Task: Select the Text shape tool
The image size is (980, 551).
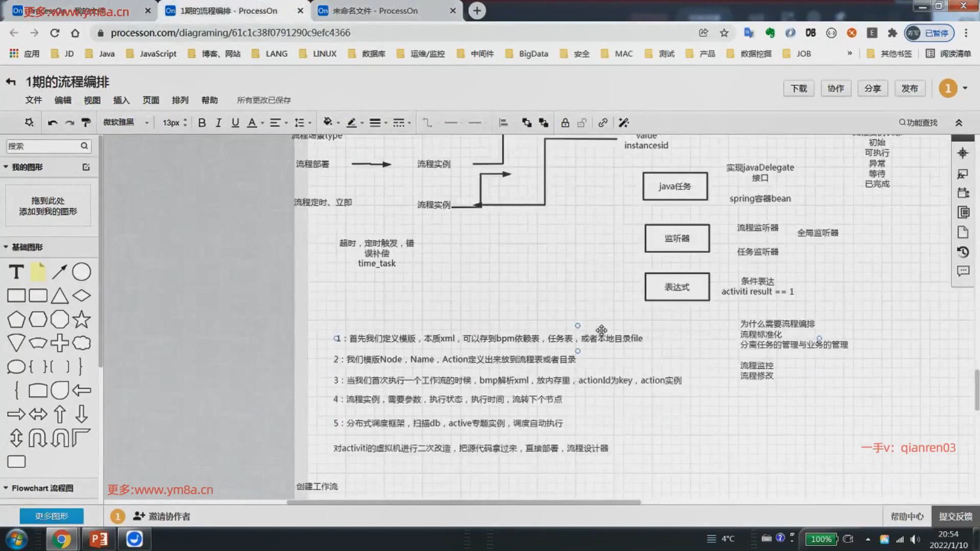Action: [16, 272]
